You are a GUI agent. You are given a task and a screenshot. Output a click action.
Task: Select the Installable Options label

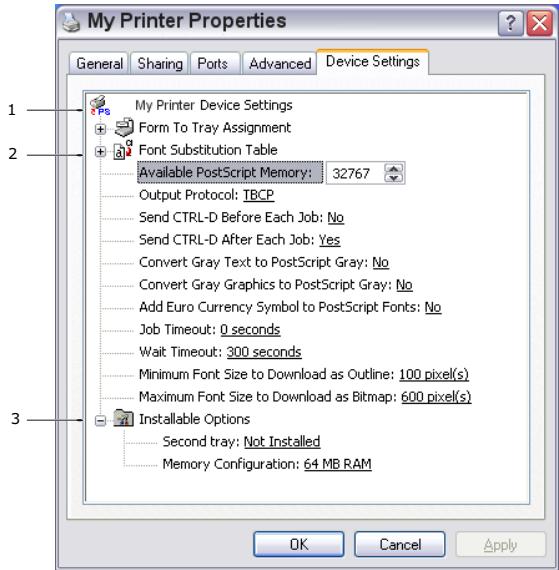pyautogui.click(x=194, y=419)
